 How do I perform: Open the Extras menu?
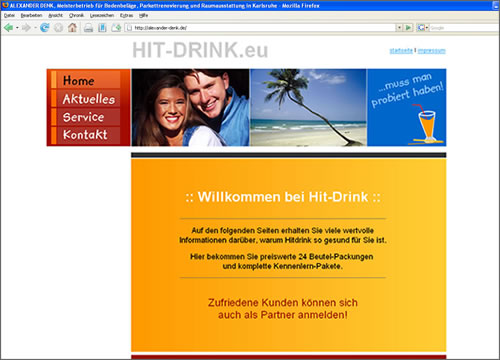point(126,15)
